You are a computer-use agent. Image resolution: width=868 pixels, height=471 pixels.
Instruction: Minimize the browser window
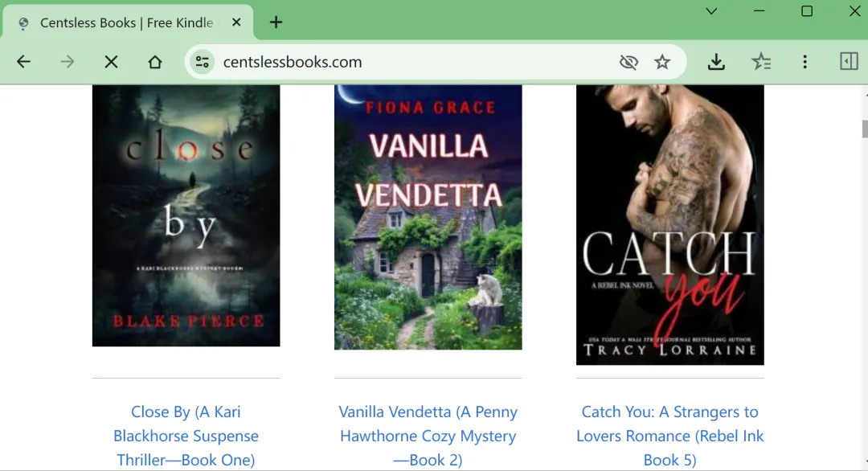759,11
